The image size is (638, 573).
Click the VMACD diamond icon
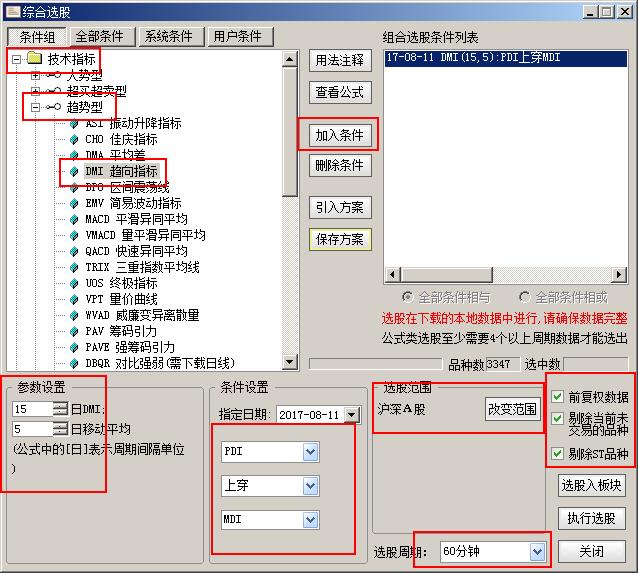[74, 235]
